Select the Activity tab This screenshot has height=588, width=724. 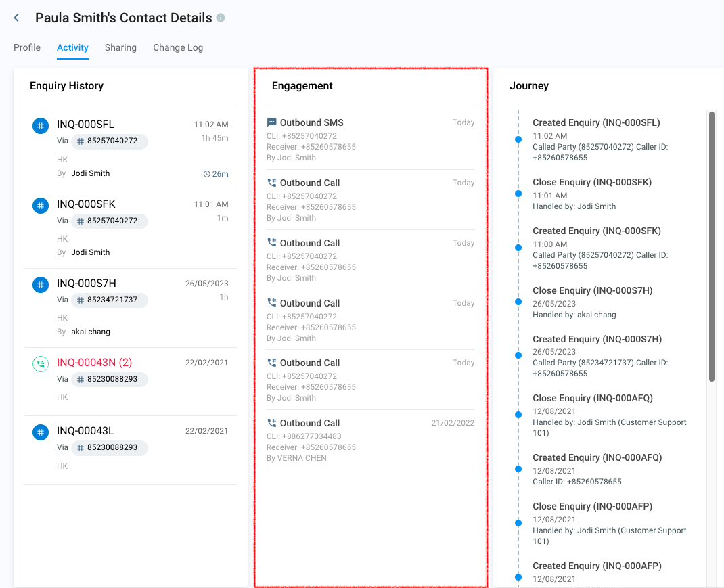(72, 47)
